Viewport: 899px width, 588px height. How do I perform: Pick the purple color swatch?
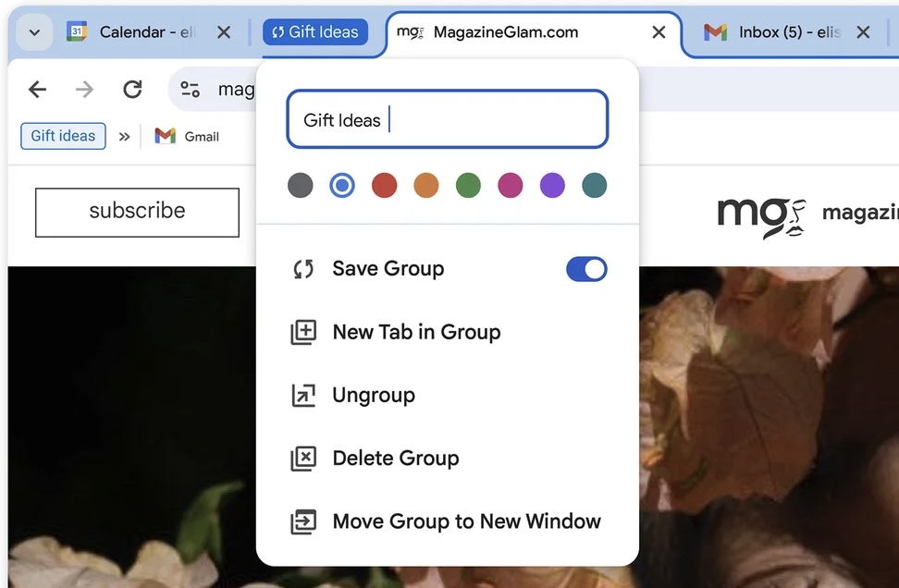tap(552, 186)
